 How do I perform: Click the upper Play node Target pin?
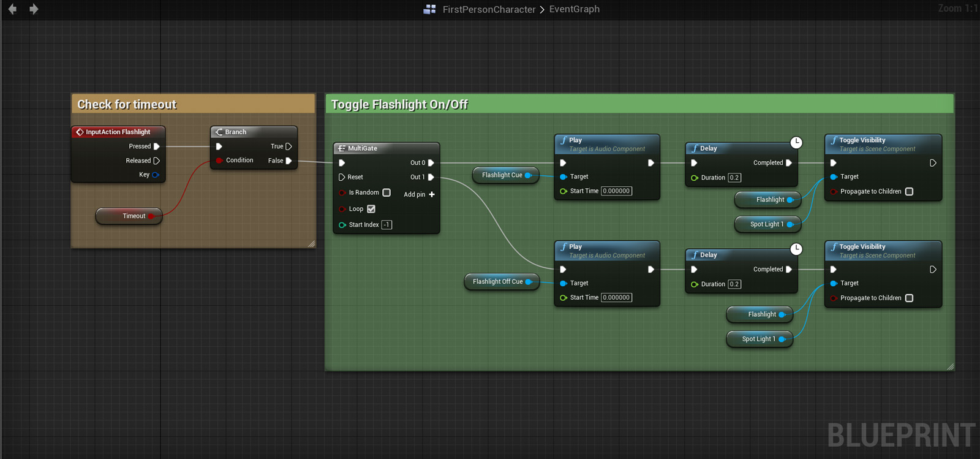click(563, 176)
